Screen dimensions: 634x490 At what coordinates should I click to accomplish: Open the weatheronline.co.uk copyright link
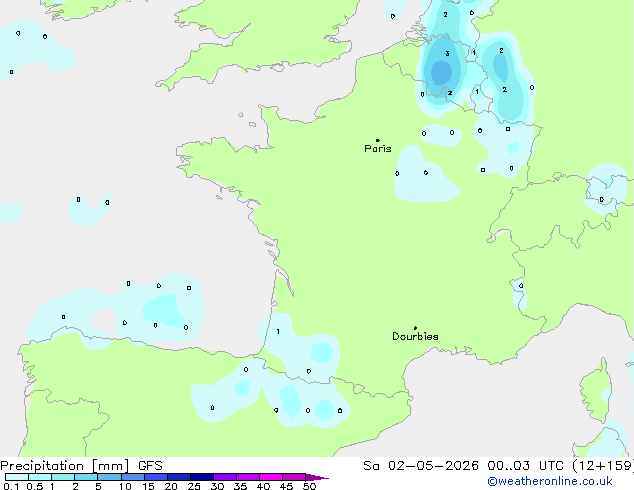(550, 481)
